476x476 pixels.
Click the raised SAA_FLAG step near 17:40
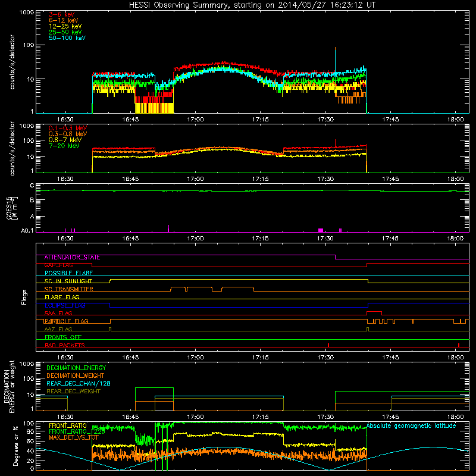374,313
